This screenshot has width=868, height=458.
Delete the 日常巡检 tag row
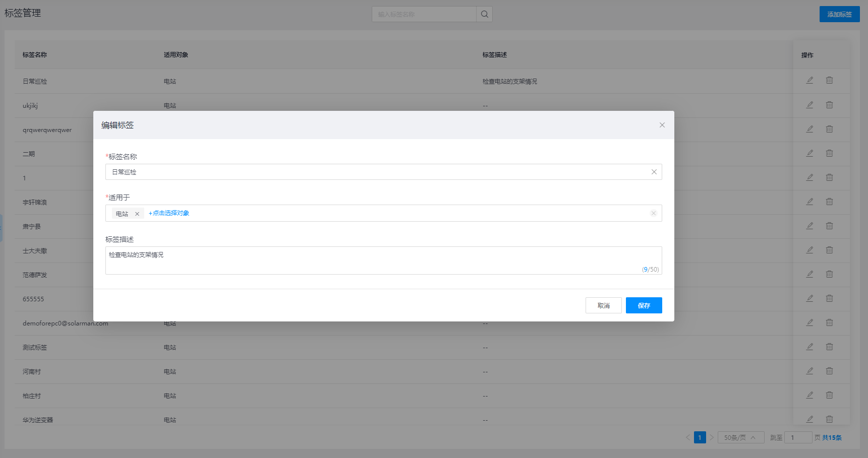829,80
